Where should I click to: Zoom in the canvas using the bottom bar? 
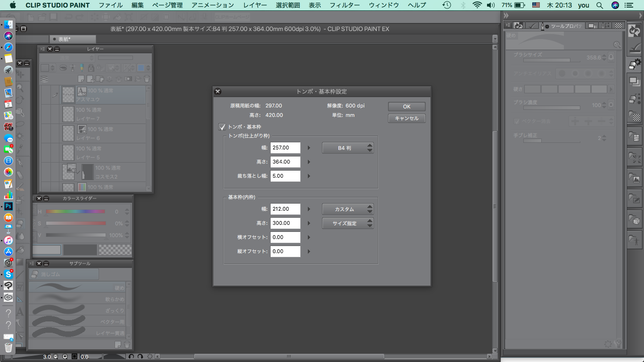(65, 357)
